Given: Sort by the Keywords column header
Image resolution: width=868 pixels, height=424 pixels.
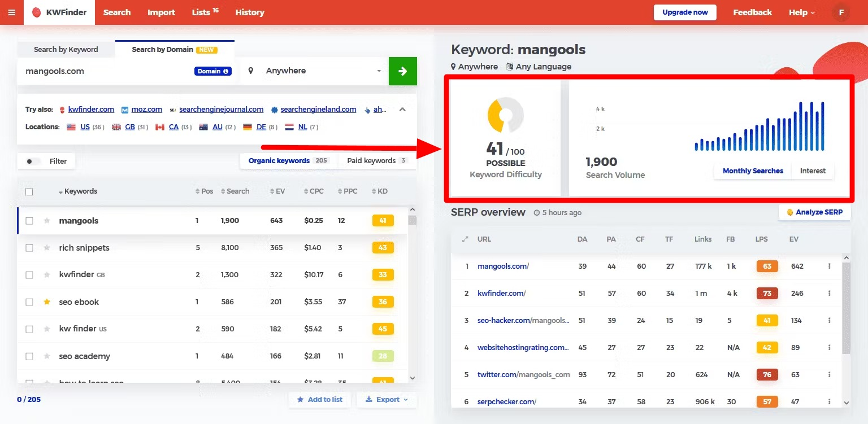Looking at the screenshot, I should 78,191.
